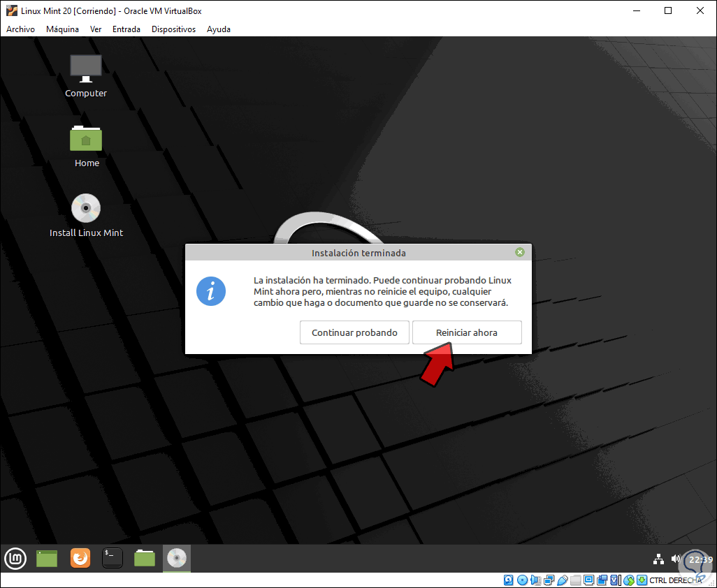
Task: Click the VirtualBox recording status icon
Action: click(x=602, y=580)
